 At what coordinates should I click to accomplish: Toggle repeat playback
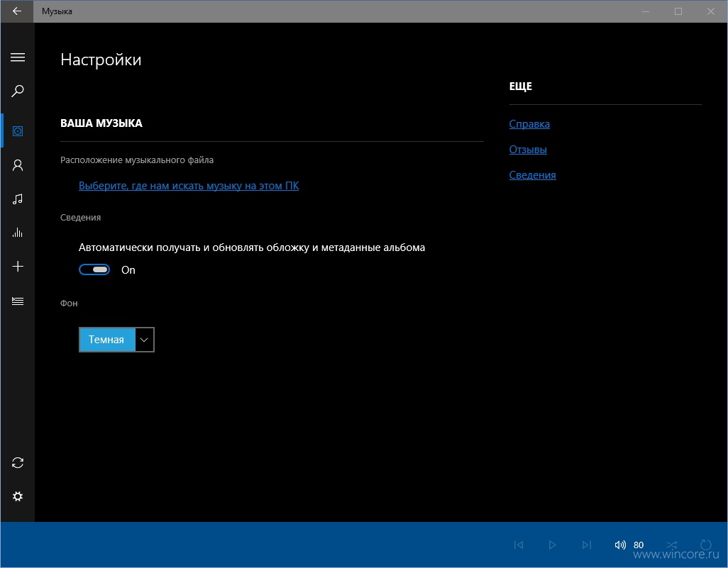[706, 545]
